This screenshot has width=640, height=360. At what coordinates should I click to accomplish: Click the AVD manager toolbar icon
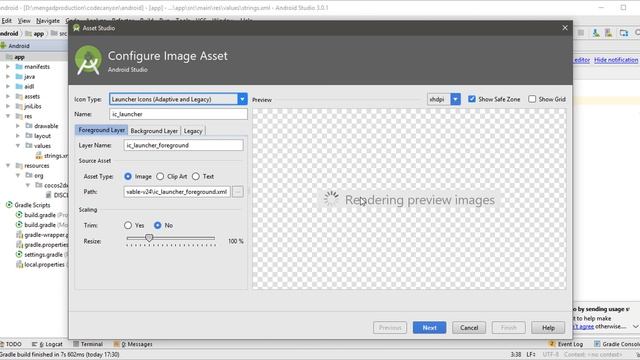tap(609, 33)
